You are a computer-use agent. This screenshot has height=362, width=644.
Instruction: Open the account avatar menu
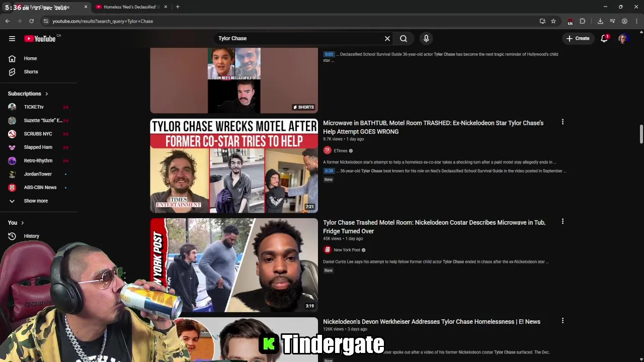pos(624,38)
